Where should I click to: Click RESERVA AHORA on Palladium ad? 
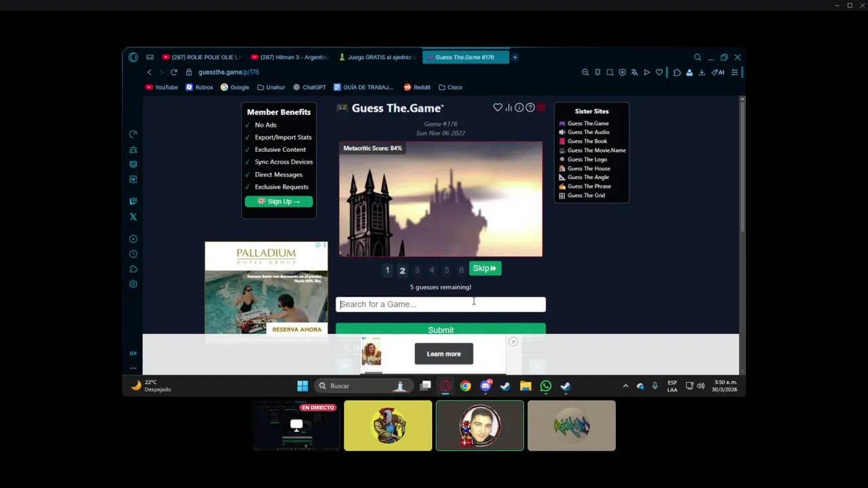coord(297,329)
